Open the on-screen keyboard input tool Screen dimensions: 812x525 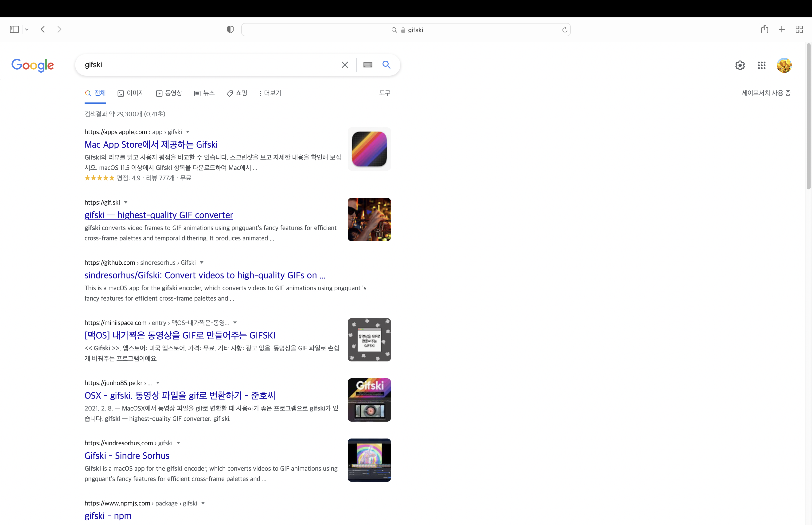(x=368, y=65)
